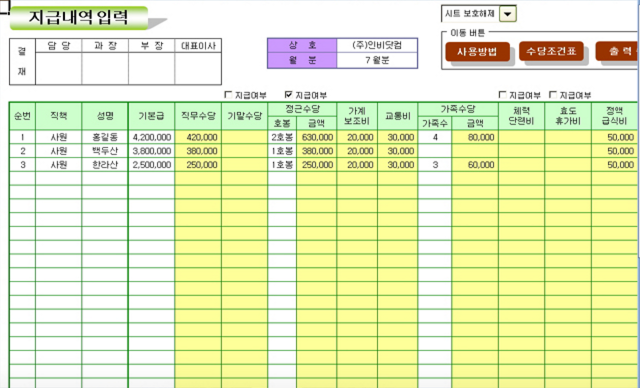Image resolution: width=640 pixels, height=388 pixels.
Task: Click the 가족수 sub-header
Action: click(x=435, y=123)
